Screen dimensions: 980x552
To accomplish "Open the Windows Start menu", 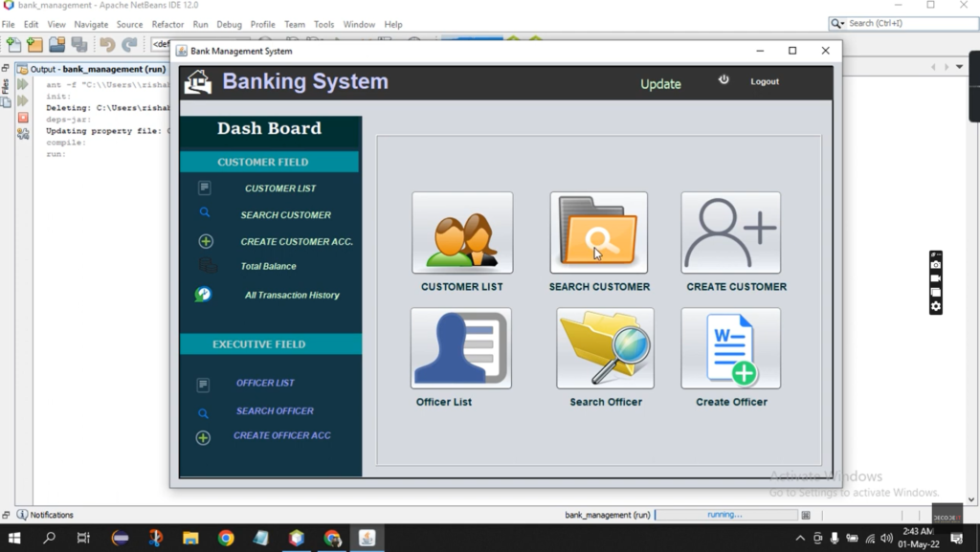I will [x=13, y=538].
